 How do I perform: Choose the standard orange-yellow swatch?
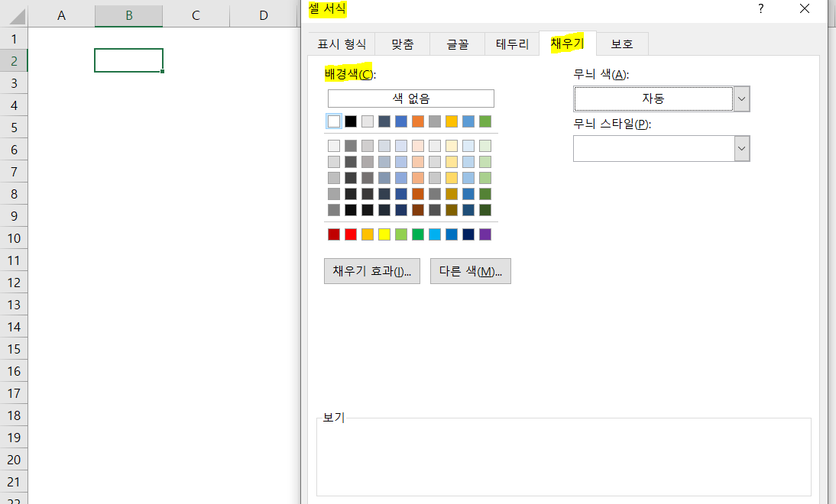point(368,234)
